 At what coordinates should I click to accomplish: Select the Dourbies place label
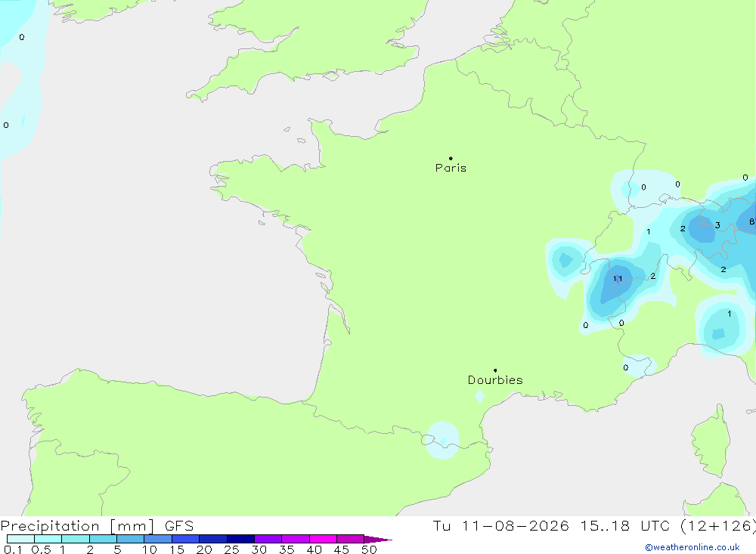(495, 380)
